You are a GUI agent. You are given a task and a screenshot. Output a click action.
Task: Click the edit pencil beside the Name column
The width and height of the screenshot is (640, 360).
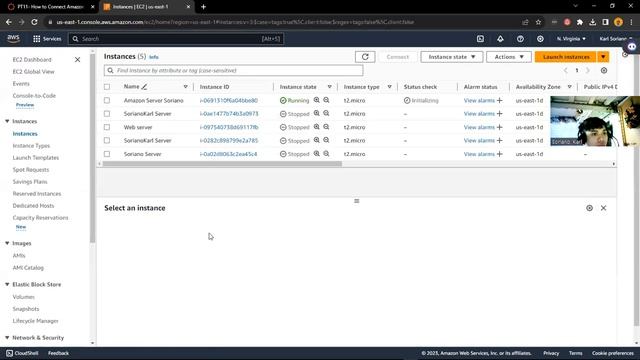144,87
